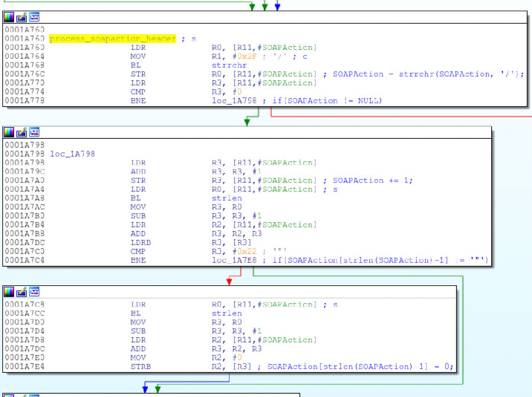Select the STRB mnemonic at address 0001A7E4
This screenshot has height=397, width=532.
pyautogui.click(x=141, y=366)
